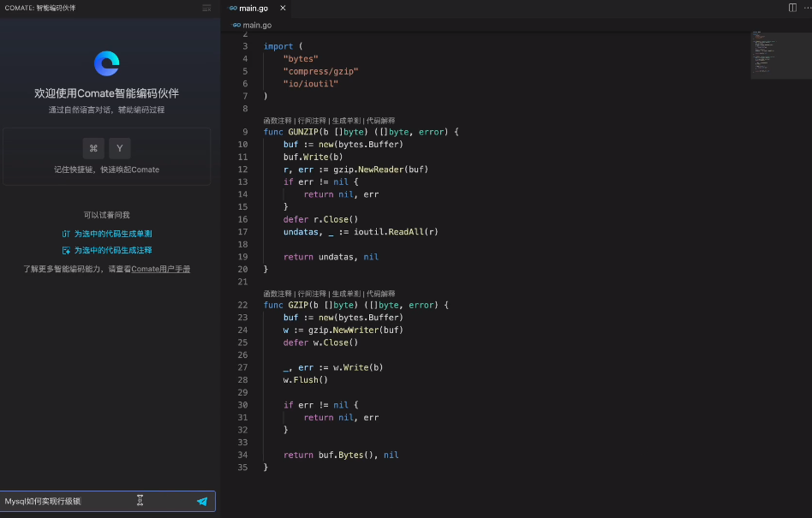Open the Comate panel's menu icon in its header
Screen dimensions: 812x518
pos(206,8)
